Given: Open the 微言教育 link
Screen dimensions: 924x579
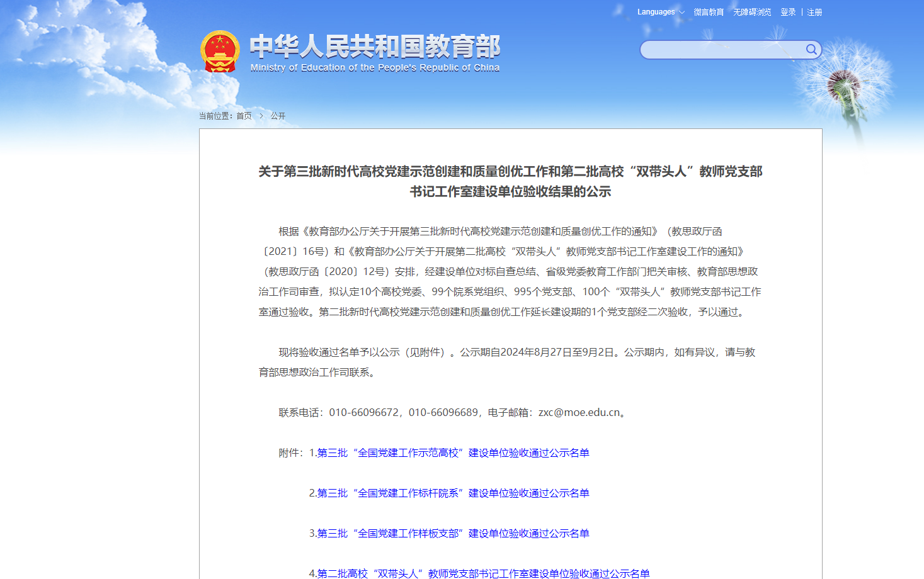Looking at the screenshot, I should pyautogui.click(x=709, y=12).
